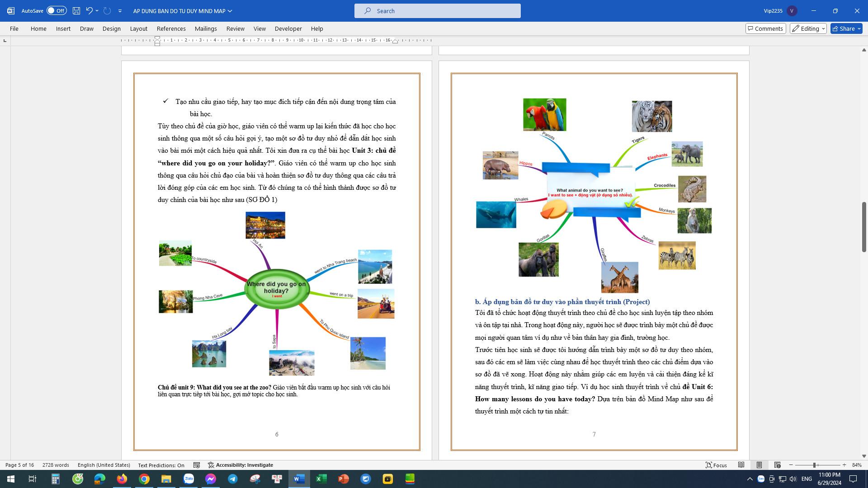Click the tab selector at ruler's left end
Viewport: 868px width, 488px height.
5,41
